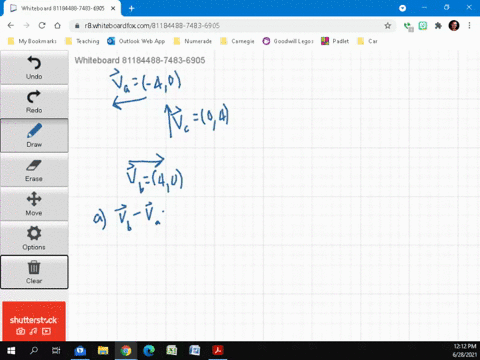Open File Explorer from the taskbar

(103, 351)
